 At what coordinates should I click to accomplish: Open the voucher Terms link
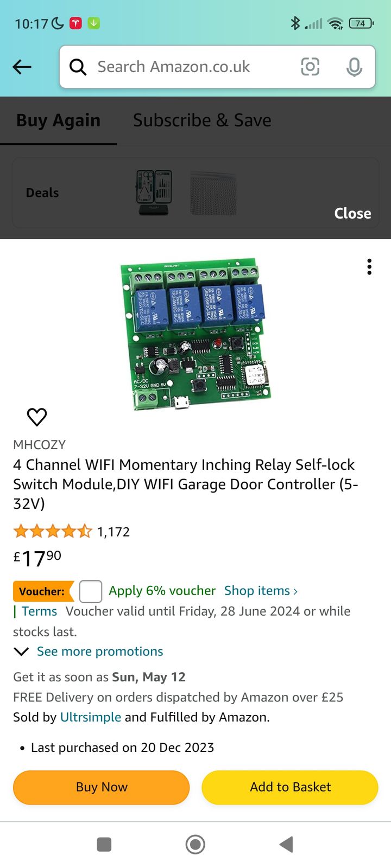39,611
